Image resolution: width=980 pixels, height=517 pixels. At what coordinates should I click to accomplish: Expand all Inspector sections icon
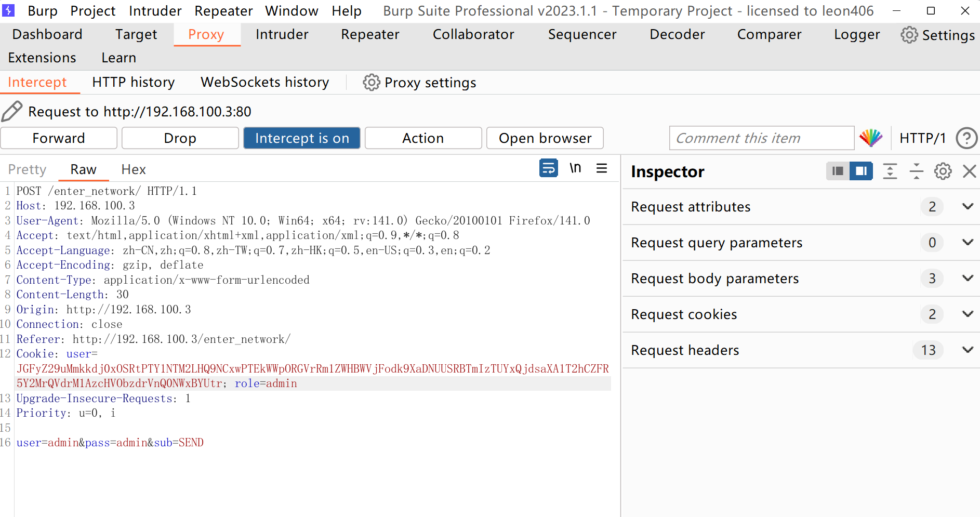pyautogui.click(x=890, y=171)
